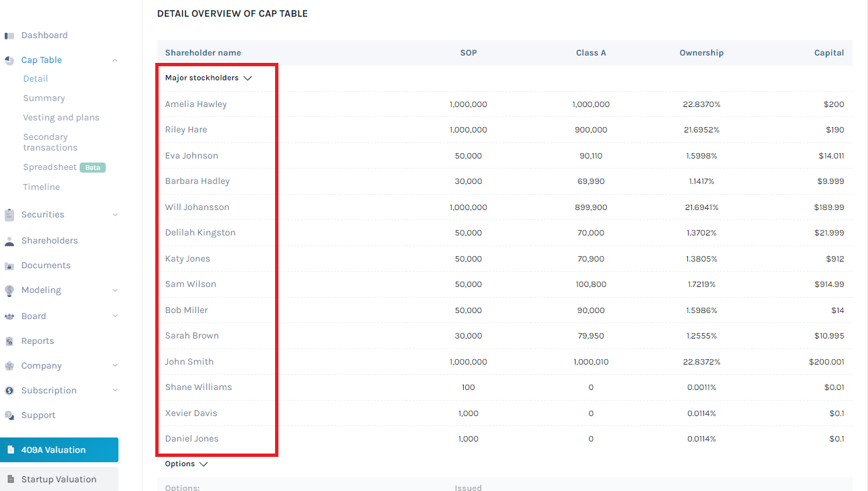
Task: Go to Vesting and plans
Action: (62, 117)
